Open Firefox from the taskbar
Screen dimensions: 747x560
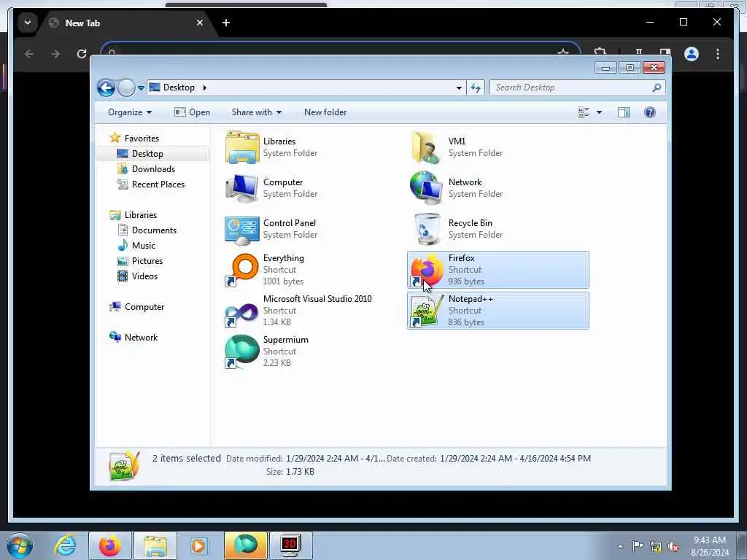pos(109,545)
